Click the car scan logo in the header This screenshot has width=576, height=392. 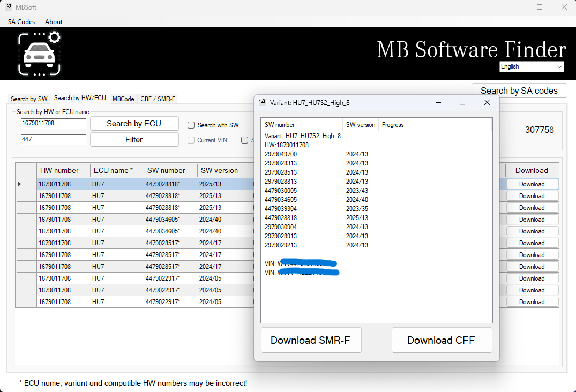pyautogui.click(x=39, y=53)
